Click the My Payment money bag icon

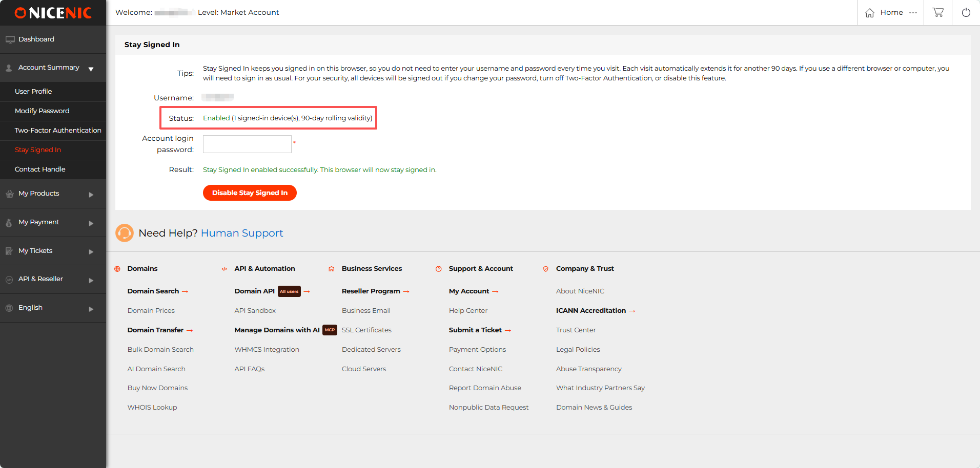9,222
